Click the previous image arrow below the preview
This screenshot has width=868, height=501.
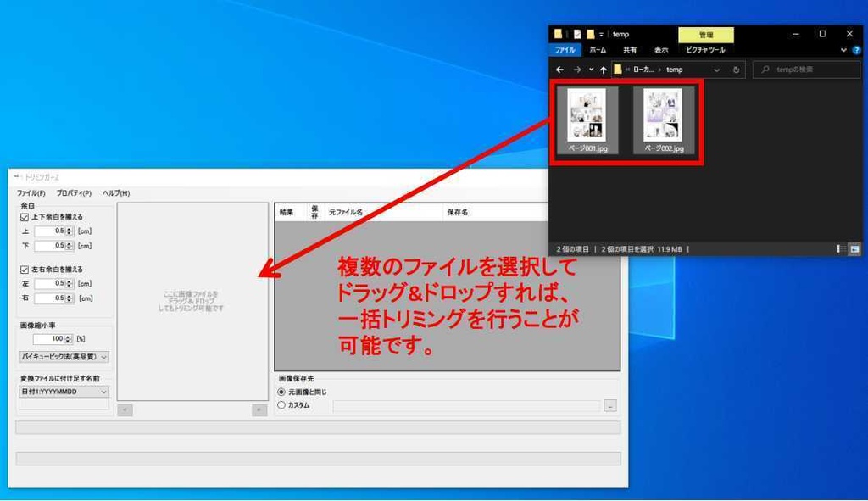(x=125, y=411)
